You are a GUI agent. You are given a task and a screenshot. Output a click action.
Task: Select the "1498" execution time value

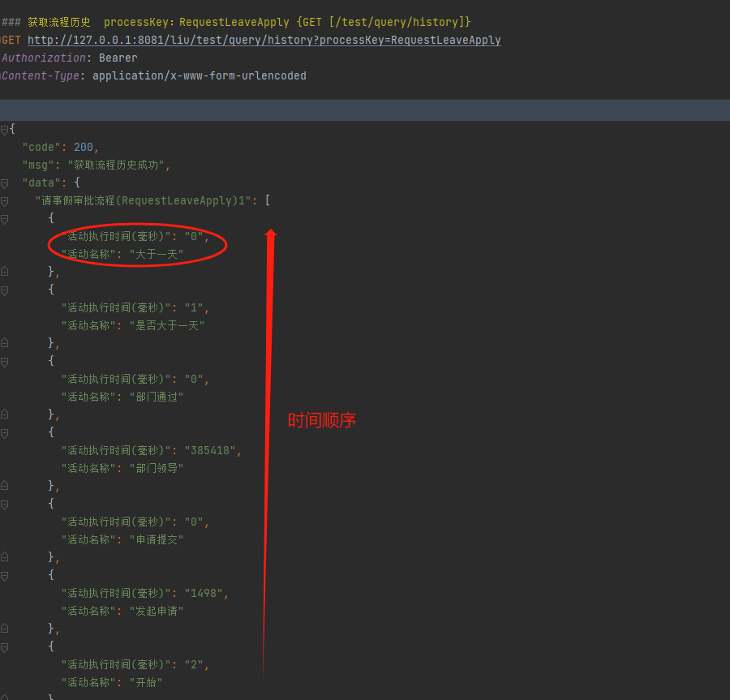click(206, 593)
